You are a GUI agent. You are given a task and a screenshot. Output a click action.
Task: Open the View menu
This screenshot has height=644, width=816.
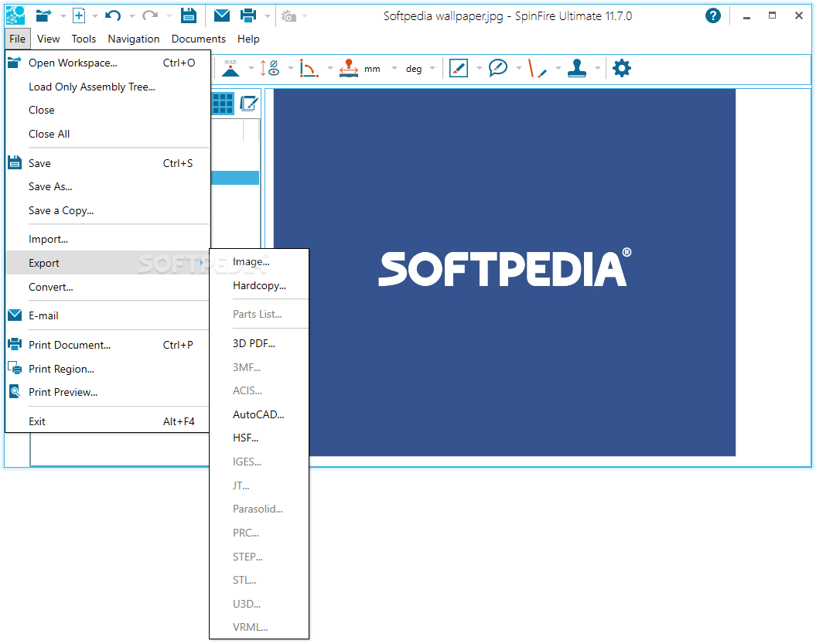[x=49, y=39]
